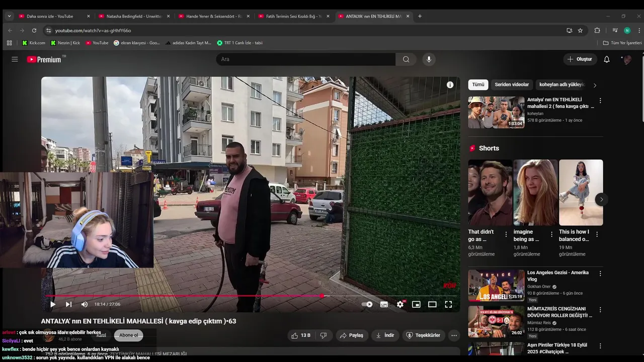Toggle the autoplay switch

pyautogui.click(x=367, y=304)
